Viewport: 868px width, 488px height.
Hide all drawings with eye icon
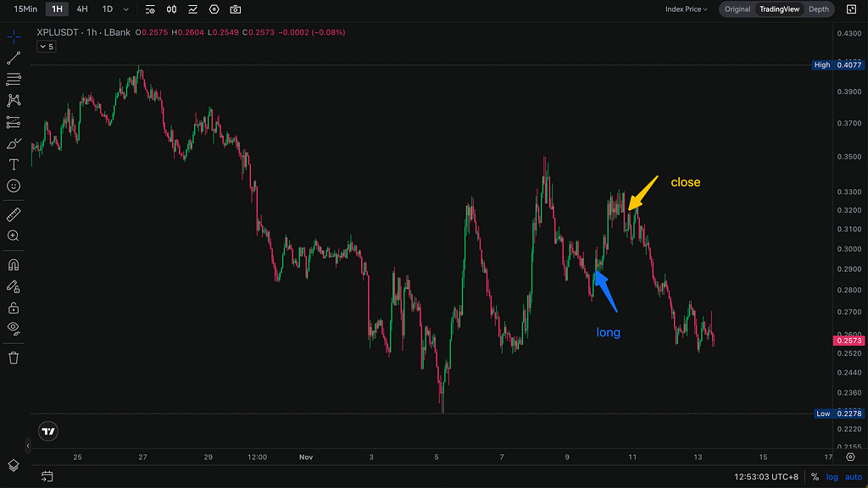click(14, 329)
